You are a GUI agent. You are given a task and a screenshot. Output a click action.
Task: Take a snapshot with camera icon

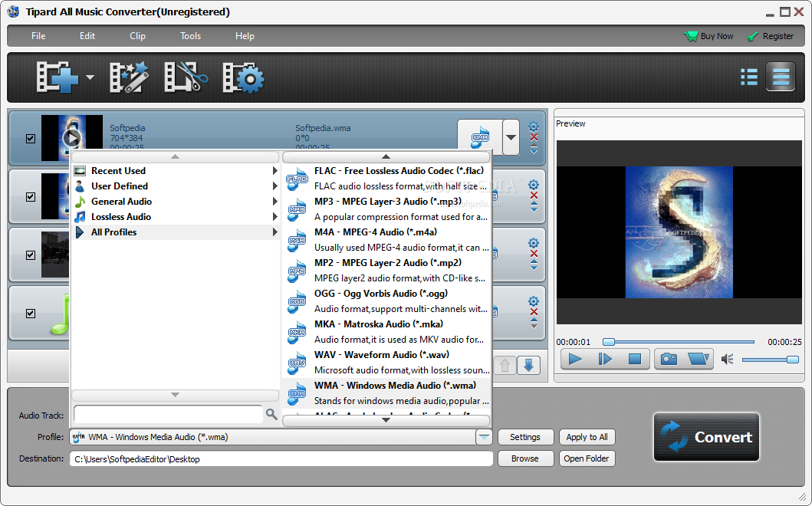coord(669,359)
